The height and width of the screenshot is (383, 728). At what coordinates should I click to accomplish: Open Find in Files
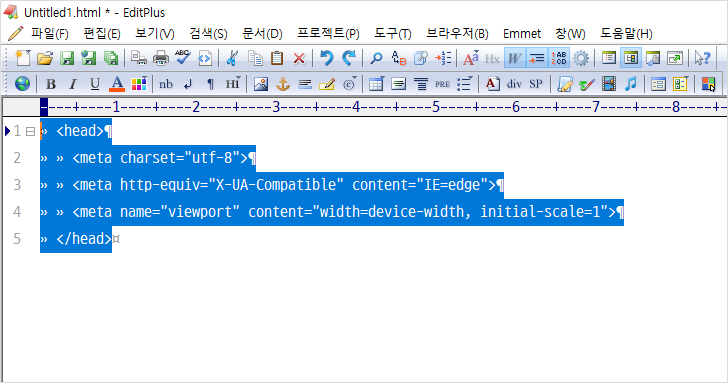421,58
